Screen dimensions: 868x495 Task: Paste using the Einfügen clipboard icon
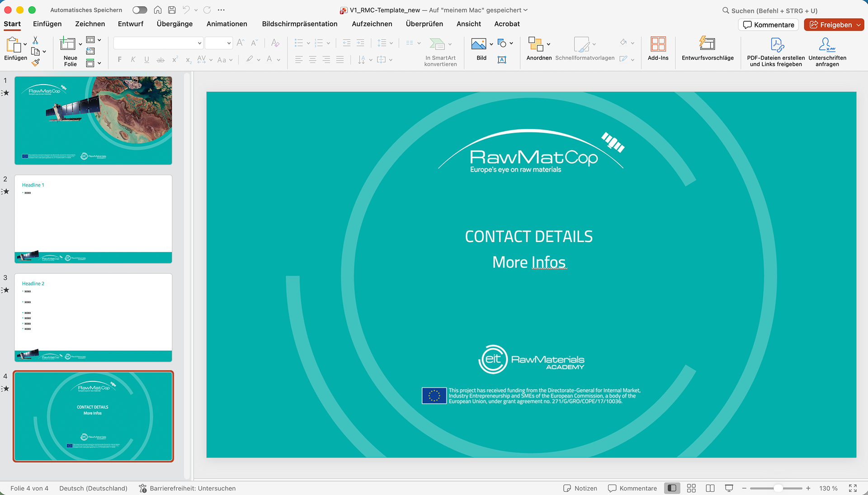14,44
